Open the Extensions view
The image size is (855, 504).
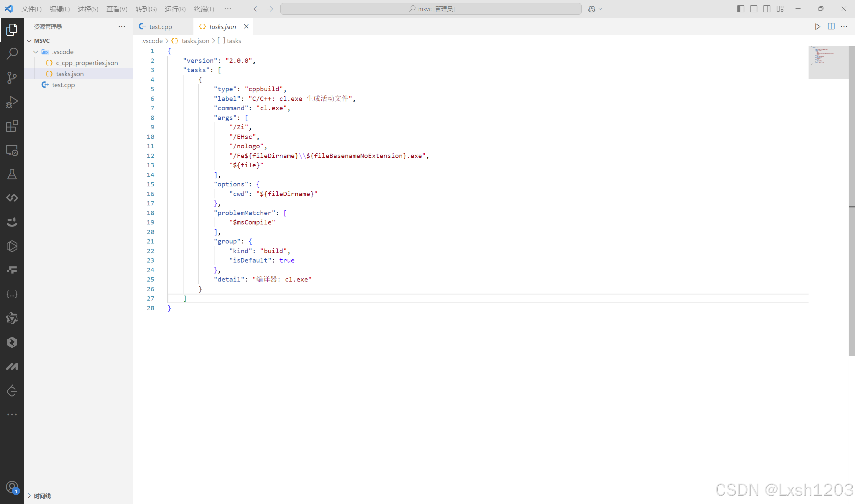point(12,126)
